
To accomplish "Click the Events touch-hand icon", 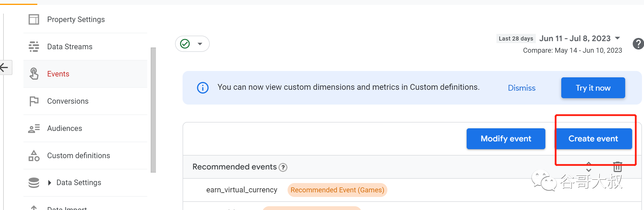I will [34, 74].
